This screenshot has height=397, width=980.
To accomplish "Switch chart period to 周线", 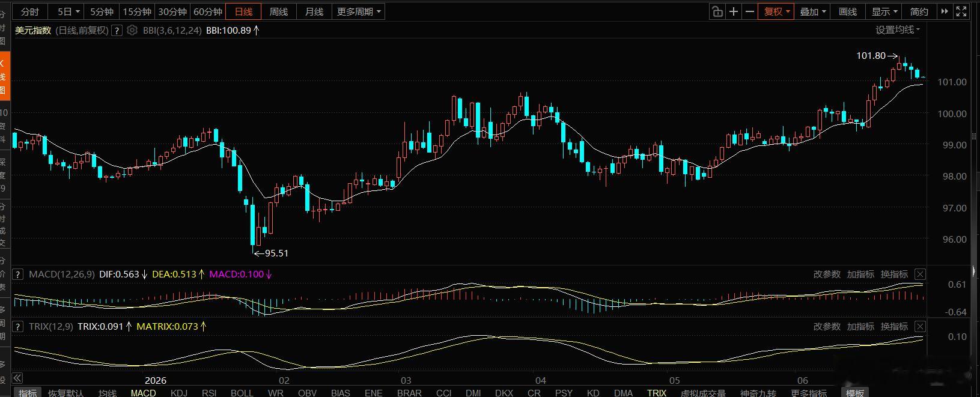I will [x=279, y=11].
